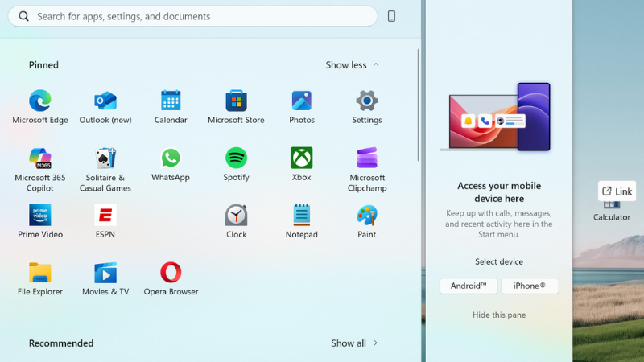This screenshot has width=644, height=362.
Task: Launch WhatsApp
Action: pyautogui.click(x=171, y=165)
